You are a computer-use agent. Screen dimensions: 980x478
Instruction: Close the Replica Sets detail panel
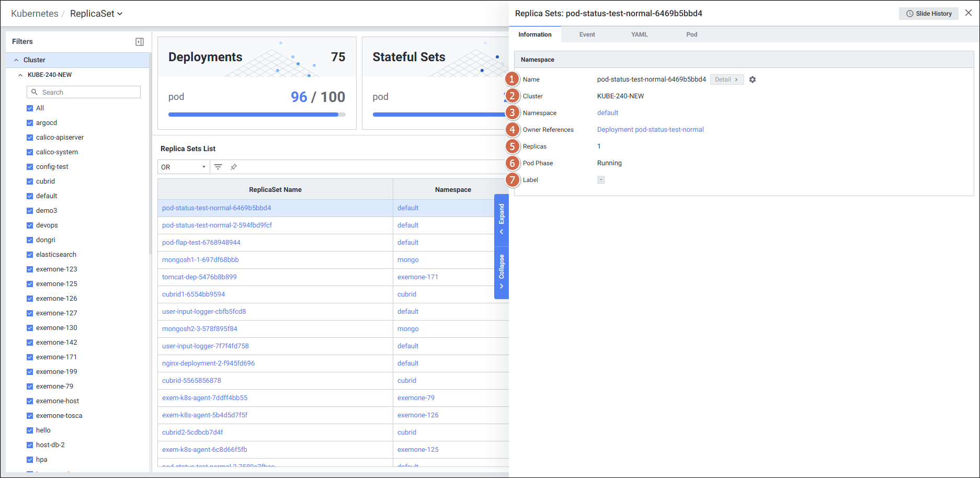point(968,13)
